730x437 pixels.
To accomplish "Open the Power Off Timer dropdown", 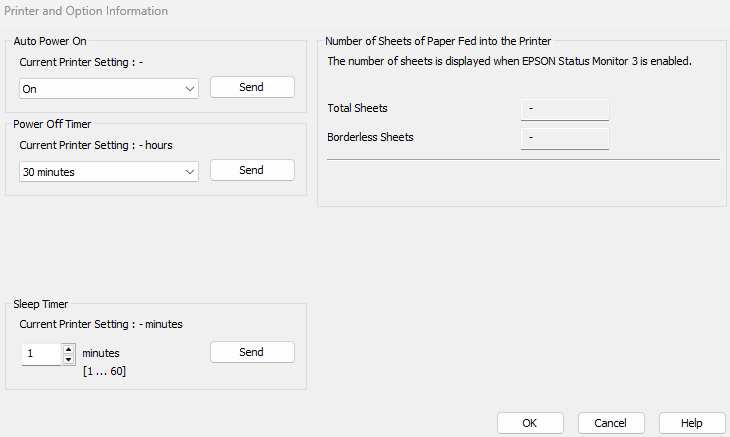I will pos(108,171).
